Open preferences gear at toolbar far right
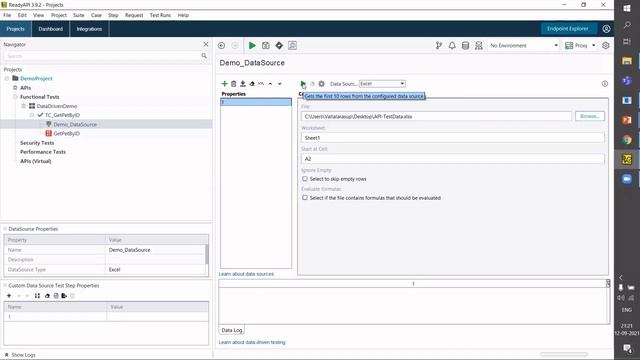Screen dimensions: 640x360 point(606,45)
